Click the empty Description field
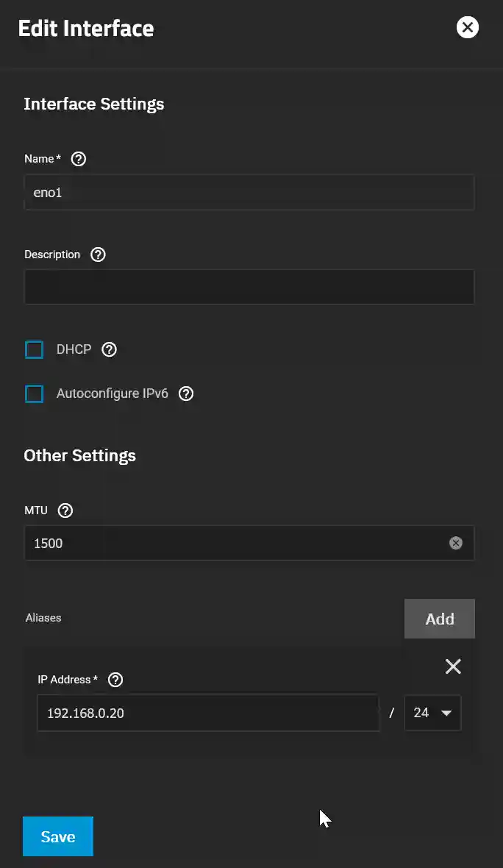This screenshot has height=868, width=503. click(x=249, y=286)
